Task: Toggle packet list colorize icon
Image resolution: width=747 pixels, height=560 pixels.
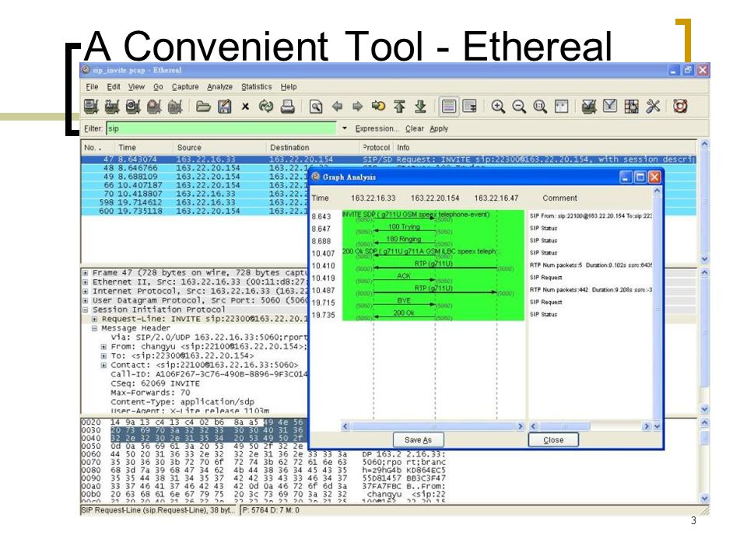Action: click(449, 107)
